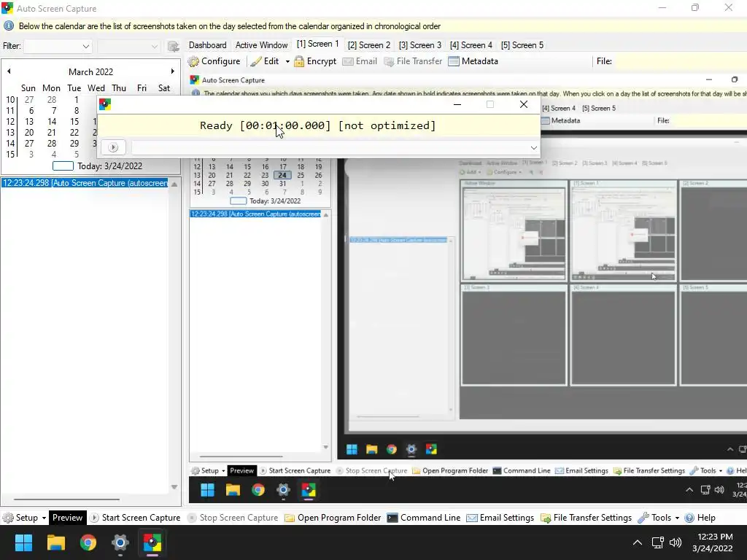Image resolution: width=747 pixels, height=560 pixels.
Task: Select the [2] Screen 2 tab
Action: point(368,45)
